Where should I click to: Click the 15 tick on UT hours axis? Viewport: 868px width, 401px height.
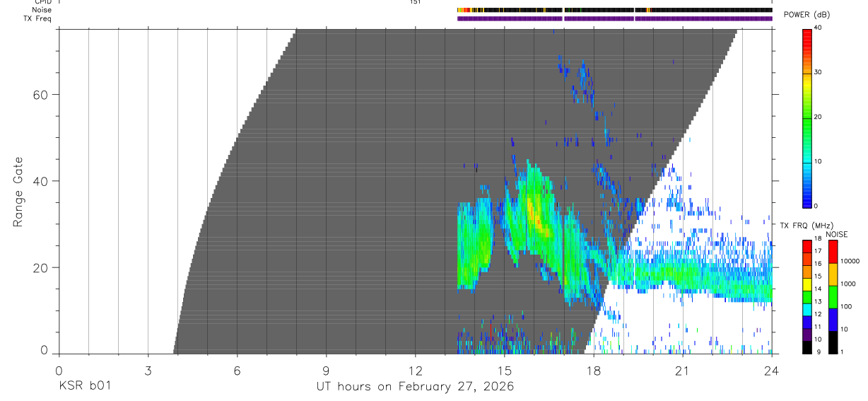504,371
